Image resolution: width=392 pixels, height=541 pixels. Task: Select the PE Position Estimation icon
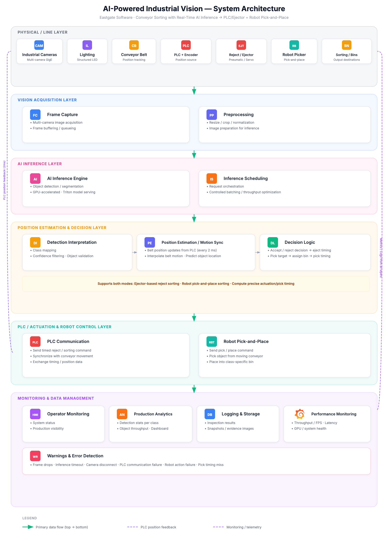[150, 243]
